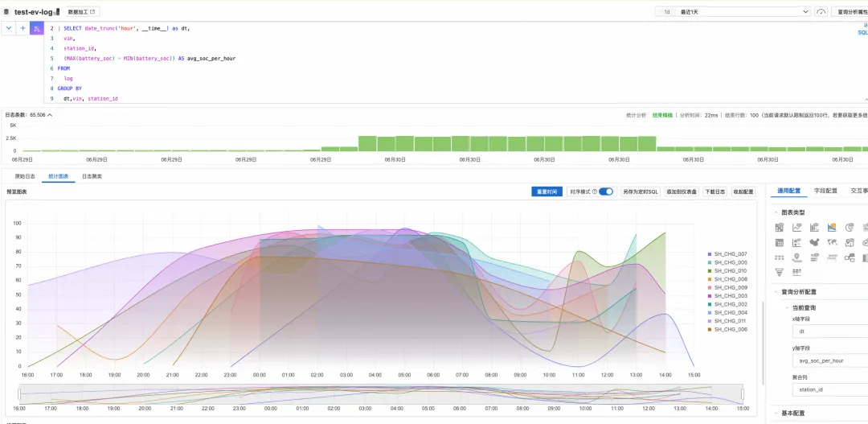Viewport: 868px width, 424px height.
Task: Click left handle of chart time range slider
Action: [19, 394]
